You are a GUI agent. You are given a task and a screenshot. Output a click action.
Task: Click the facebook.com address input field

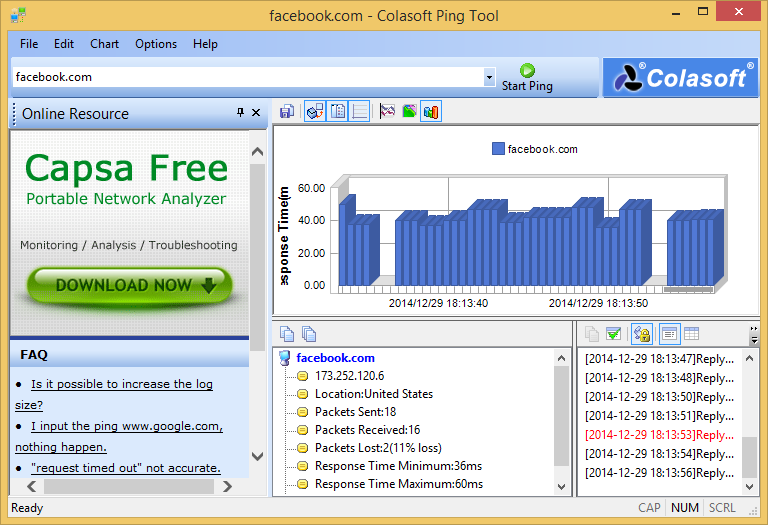pos(248,77)
